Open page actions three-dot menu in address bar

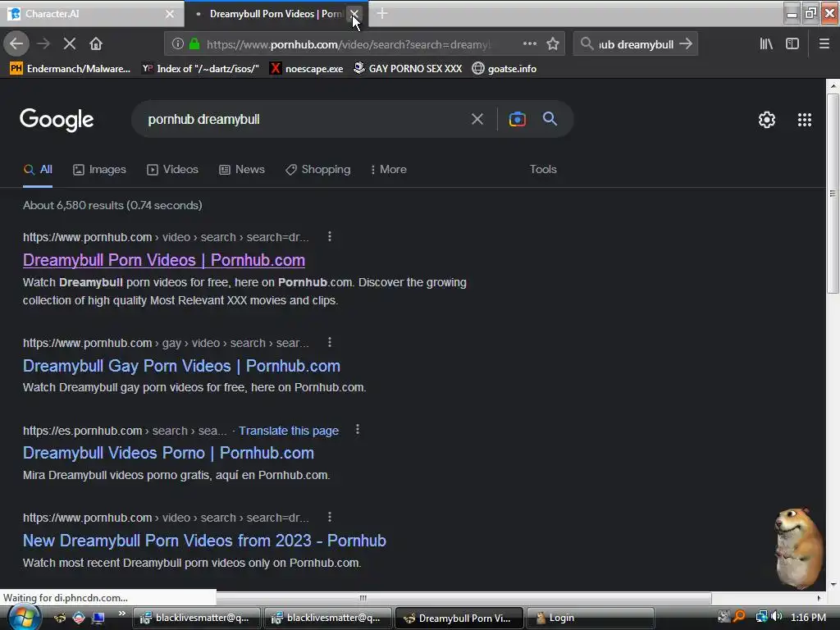click(529, 44)
